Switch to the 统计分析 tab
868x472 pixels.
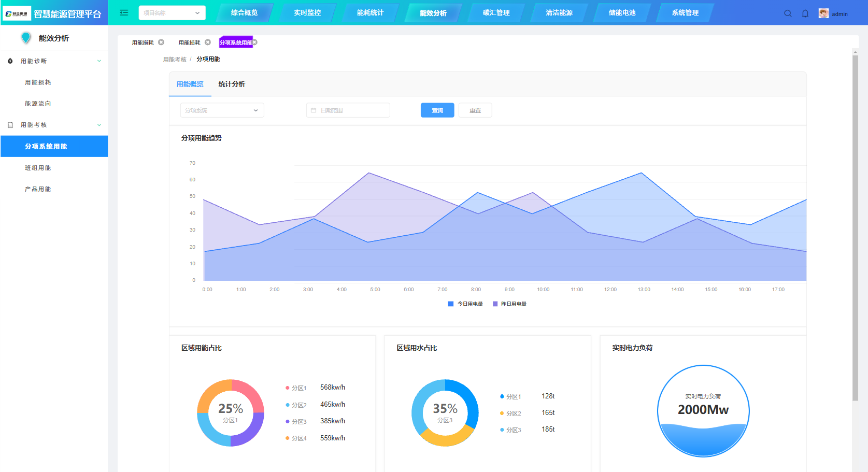pyautogui.click(x=232, y=84)
